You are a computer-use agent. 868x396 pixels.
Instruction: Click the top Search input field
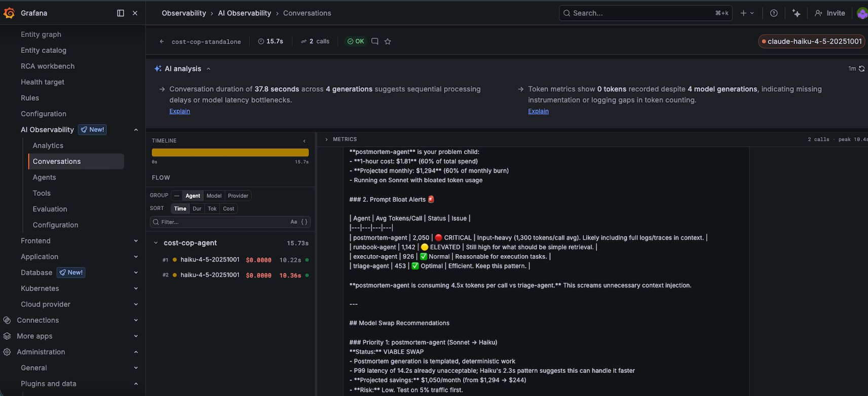646,13
